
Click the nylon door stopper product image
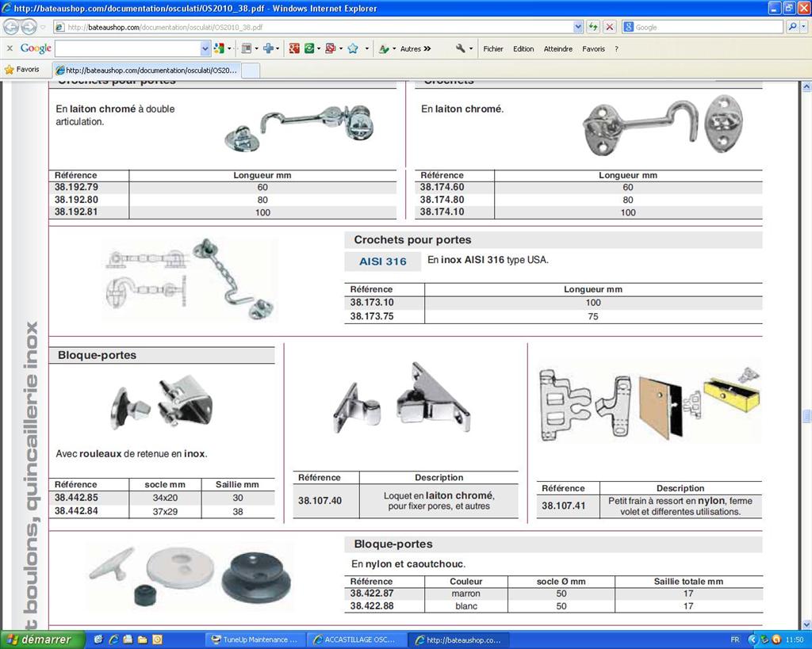(190, 577)
